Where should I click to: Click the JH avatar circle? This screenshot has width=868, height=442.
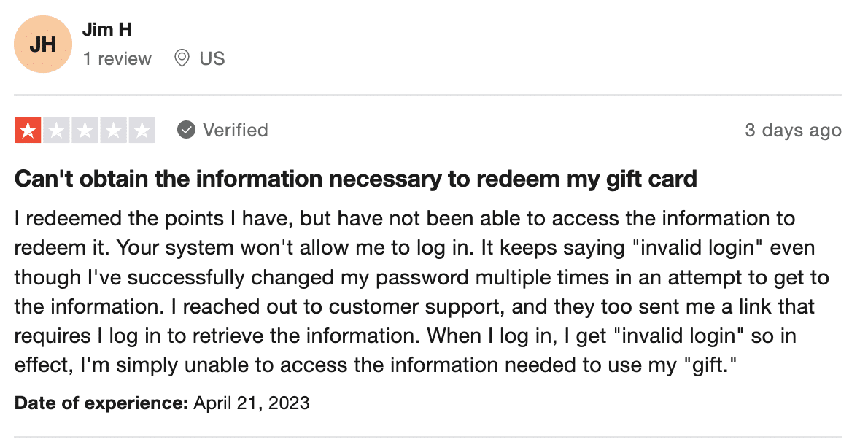pos(42,44)
